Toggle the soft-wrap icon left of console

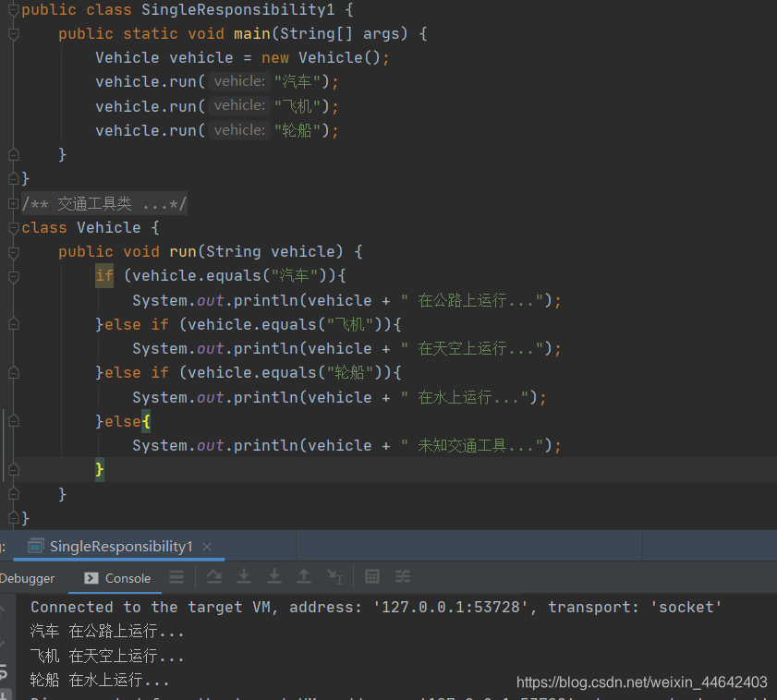pyautogui.click(x=4, y=672)
